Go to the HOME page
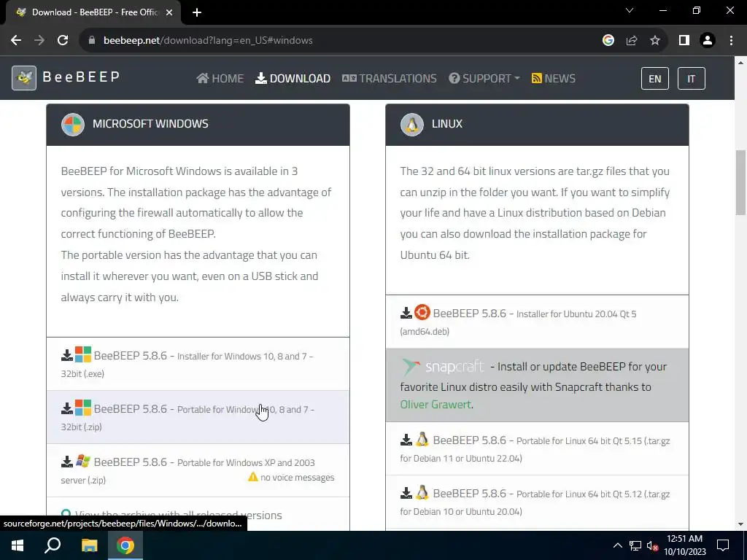Viewport: 747px width, 560px height. tap(220, 79)
